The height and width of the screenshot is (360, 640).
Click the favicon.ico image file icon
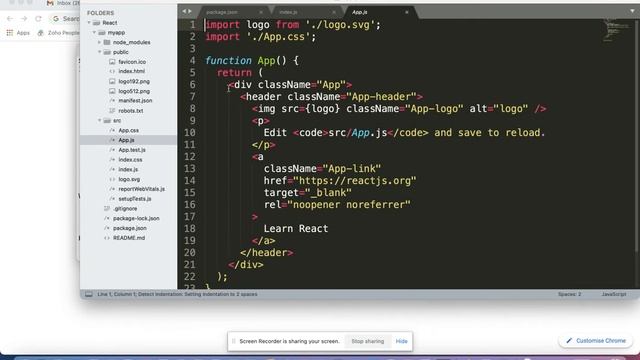tap(112, 62)
